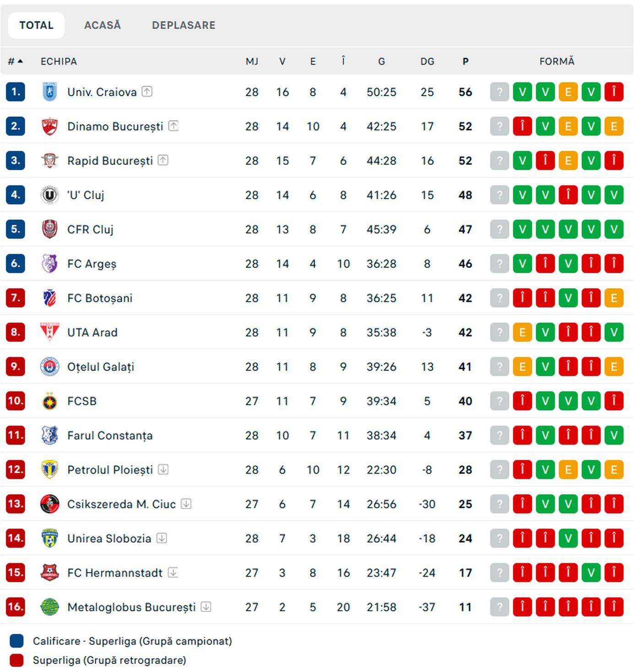Screen dimensions: 641x672
Task: Click Oțelul Galați's upcoming match question mark
Action: pos(500,367)
